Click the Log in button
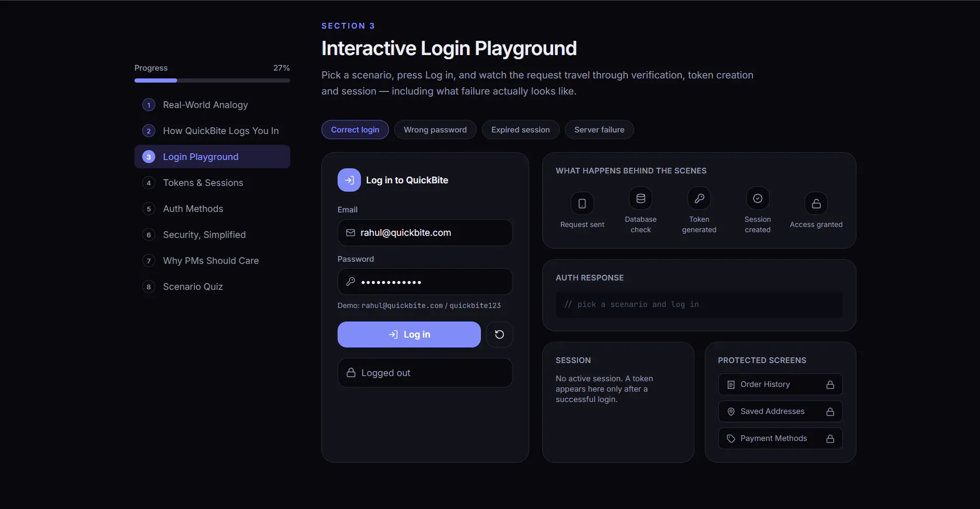980x509 pixels. (409, 334)
